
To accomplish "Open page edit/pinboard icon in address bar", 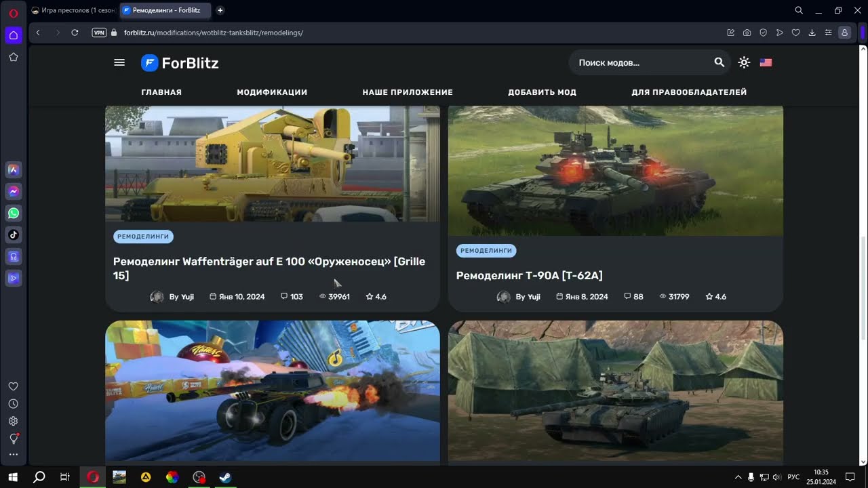I will tap(730, 33).
